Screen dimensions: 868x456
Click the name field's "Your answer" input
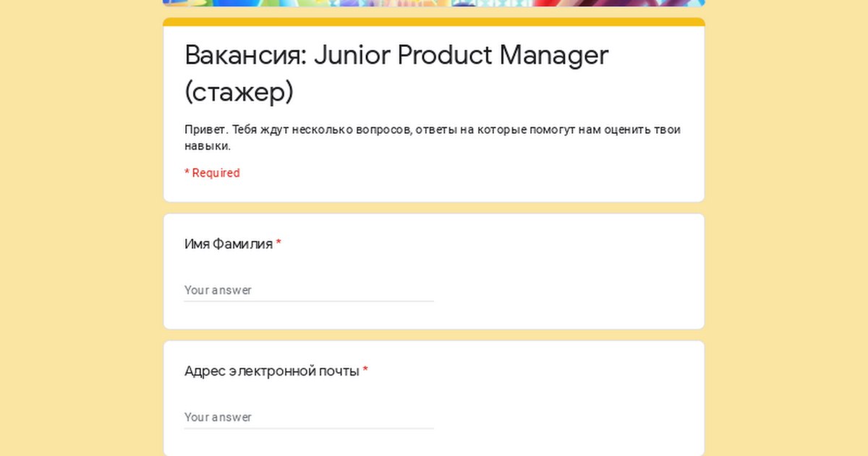pyautogui.click(x=308, y=290)
